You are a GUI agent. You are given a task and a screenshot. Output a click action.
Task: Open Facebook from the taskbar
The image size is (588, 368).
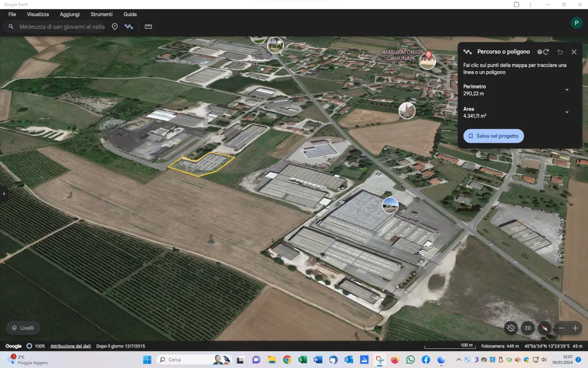coord(426,360)
